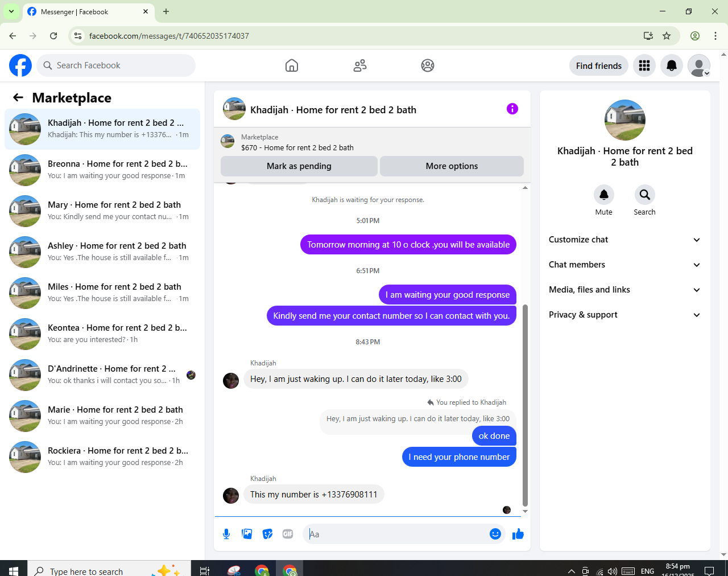This screenshot has height=576, width=728.
Task: Click the Find friends button
Action: tap(599, 65)
